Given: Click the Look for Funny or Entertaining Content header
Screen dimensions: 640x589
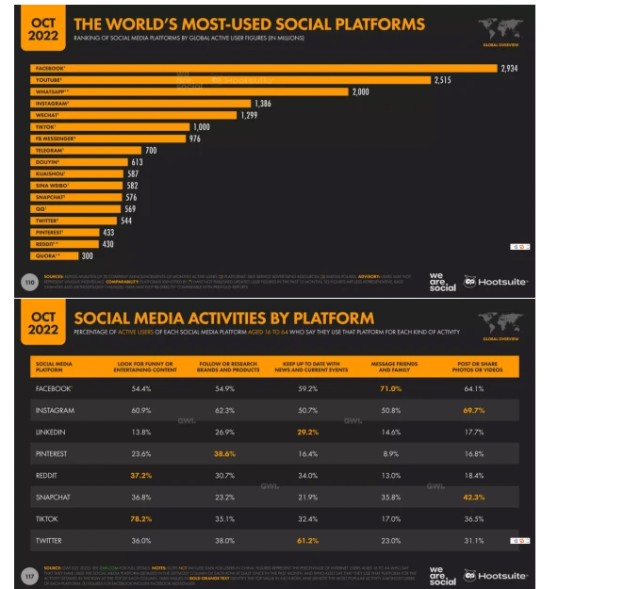Looking at the screenshot, I should click(x=145, y=367).
